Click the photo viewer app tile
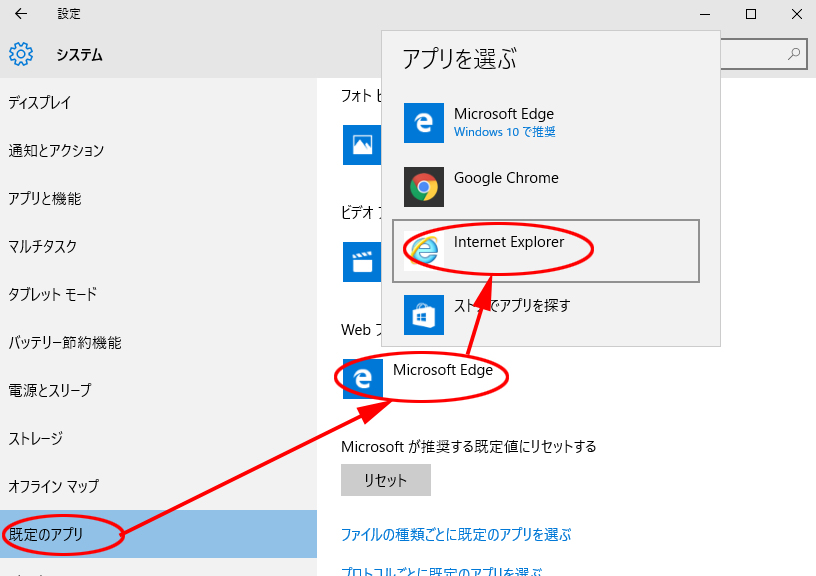The width and height of the screenshot is (816, 576). [362, 145]
